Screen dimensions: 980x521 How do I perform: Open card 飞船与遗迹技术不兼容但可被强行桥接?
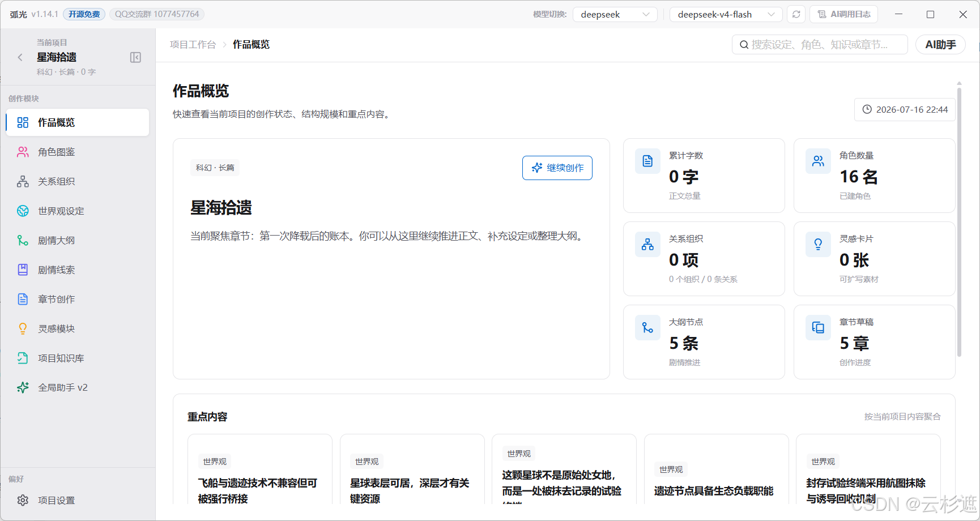click(259, 469)
